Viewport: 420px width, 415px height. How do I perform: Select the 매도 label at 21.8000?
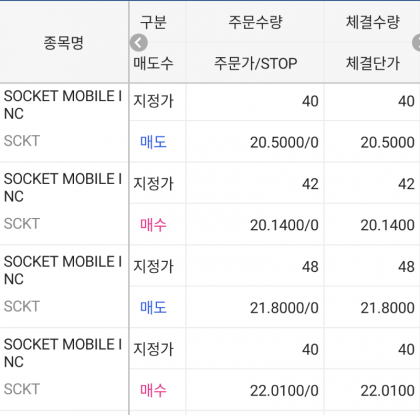(153, 307)
